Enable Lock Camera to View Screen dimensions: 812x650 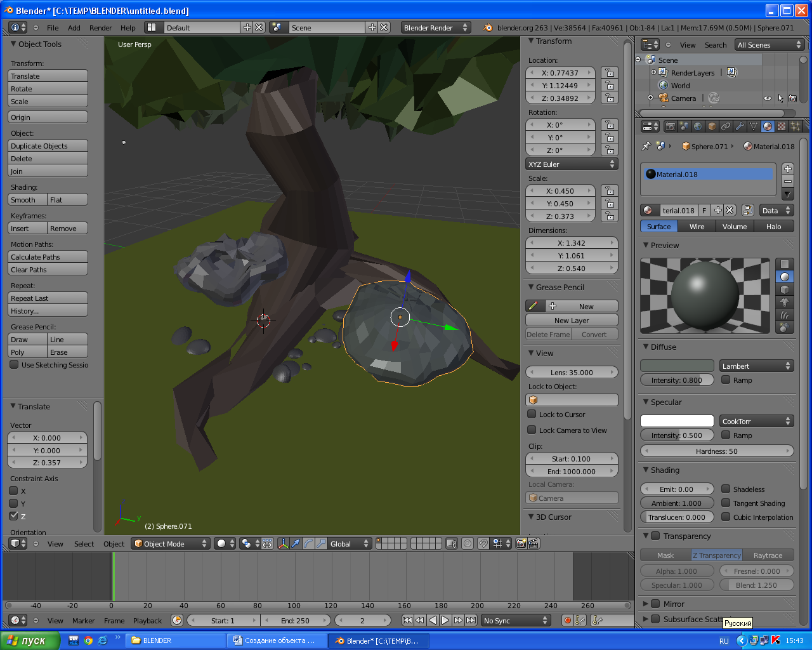click(532, 430)
